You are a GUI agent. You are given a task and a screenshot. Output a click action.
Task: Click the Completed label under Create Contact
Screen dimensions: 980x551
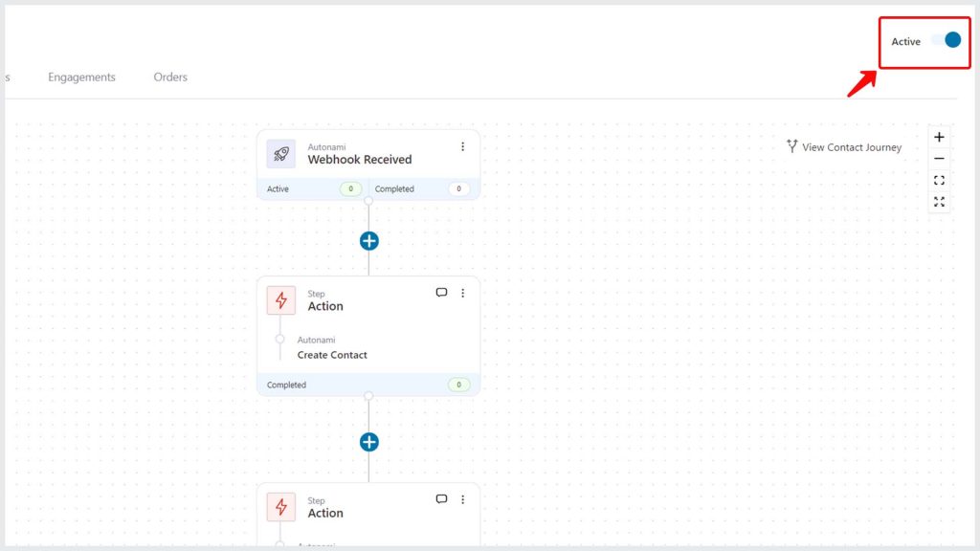[x=286, y=385]
